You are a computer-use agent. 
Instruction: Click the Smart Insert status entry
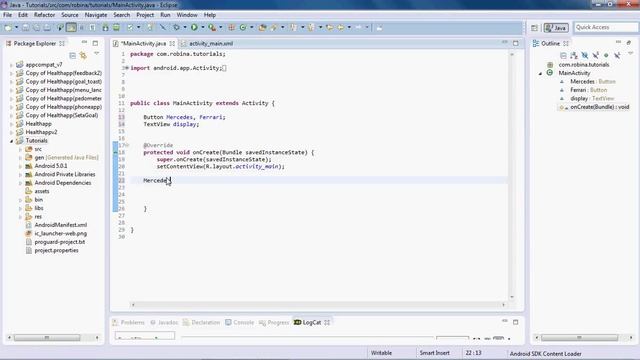[x=434, y=353]
